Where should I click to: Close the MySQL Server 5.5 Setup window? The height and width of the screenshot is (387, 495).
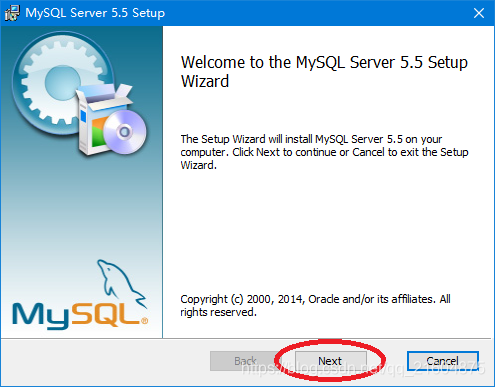point(479,13)
